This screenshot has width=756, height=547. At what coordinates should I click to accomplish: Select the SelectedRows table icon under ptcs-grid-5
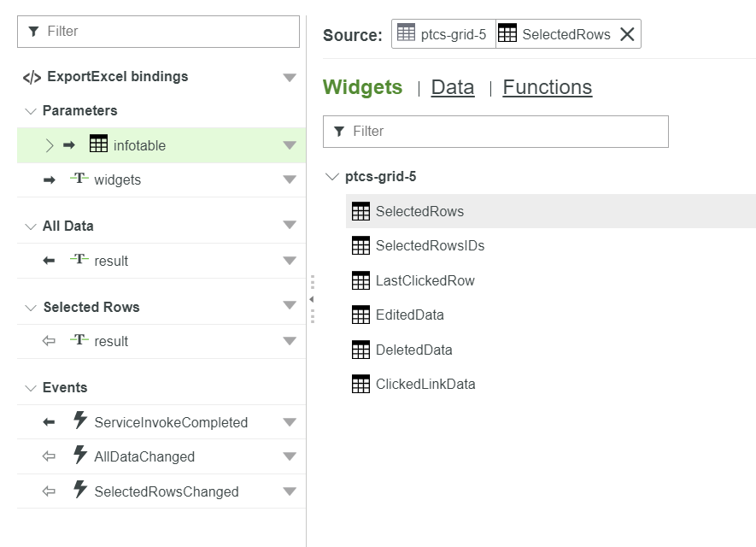click(x=360, y=210)
